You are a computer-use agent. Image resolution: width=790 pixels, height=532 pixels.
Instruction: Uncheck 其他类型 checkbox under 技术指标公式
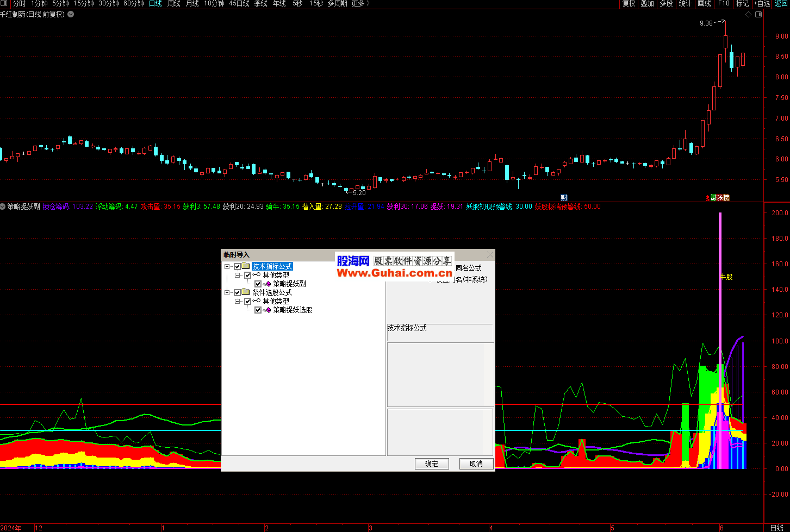[247, 276]
